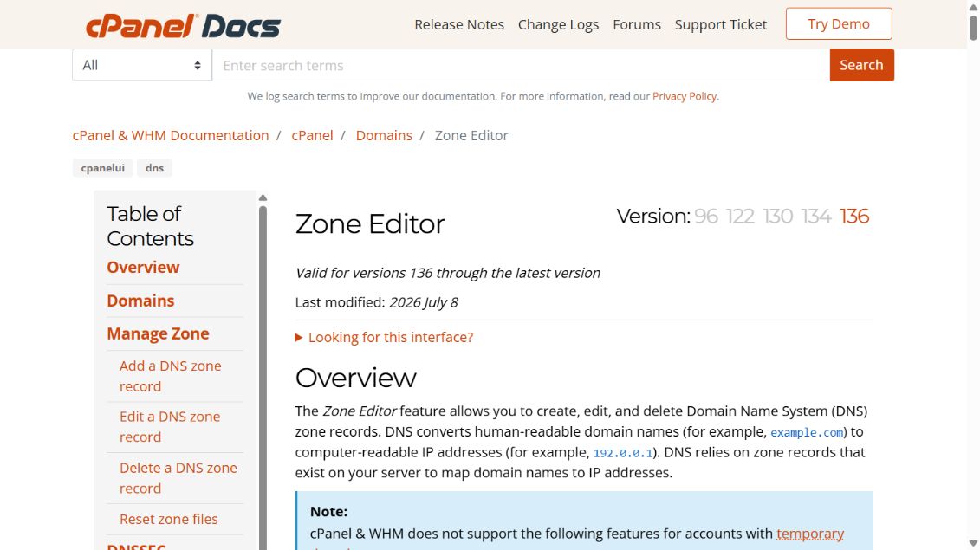Open the temporary link in the note
980x550 pixels.
click(810, 534)
